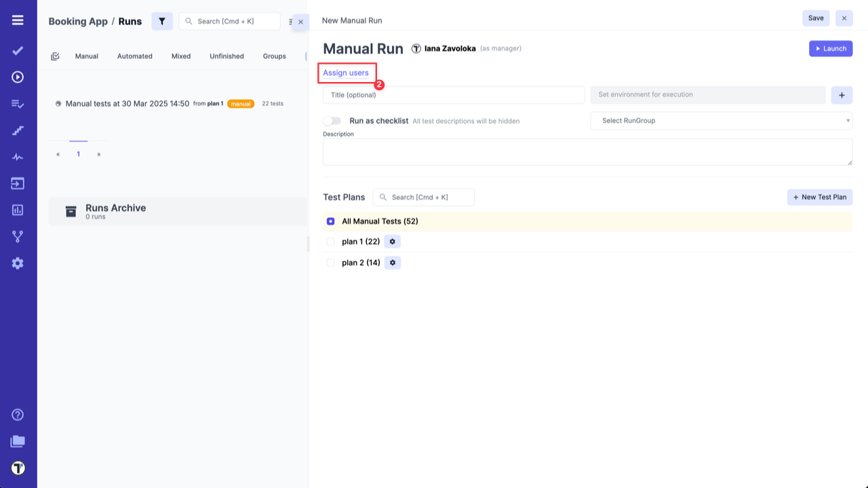Enable the Run as checklist toggle

(332, 119)
